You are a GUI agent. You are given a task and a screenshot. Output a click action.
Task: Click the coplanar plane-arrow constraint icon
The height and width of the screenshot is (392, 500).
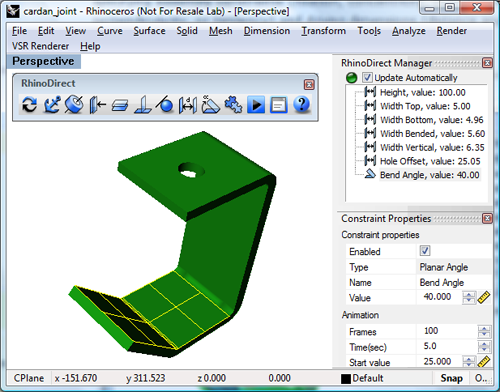97,105
